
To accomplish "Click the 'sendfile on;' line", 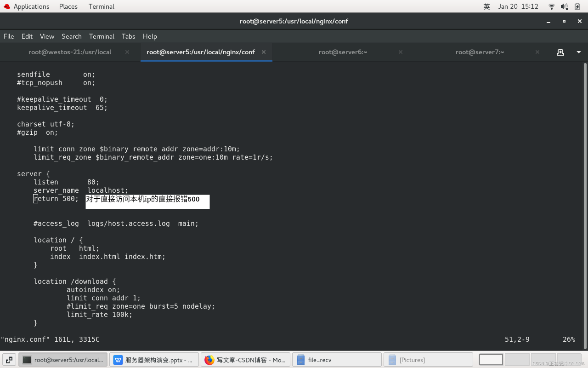I will click(56, 75).
